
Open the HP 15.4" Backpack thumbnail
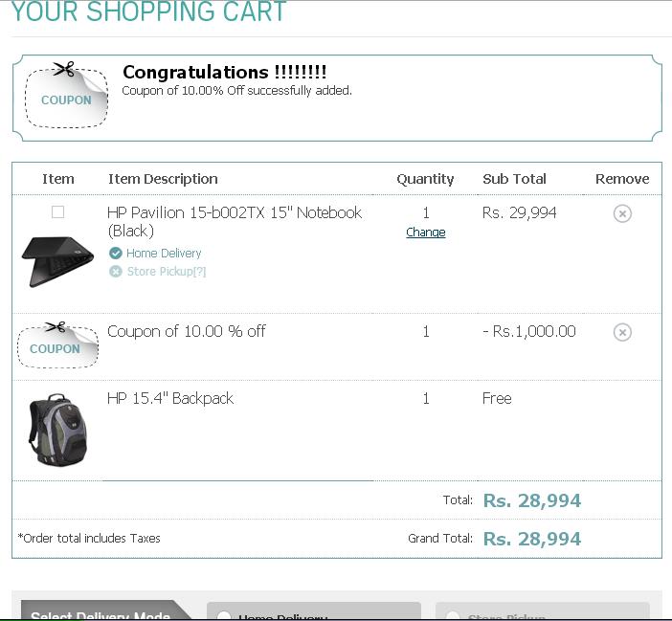point(57,430)
